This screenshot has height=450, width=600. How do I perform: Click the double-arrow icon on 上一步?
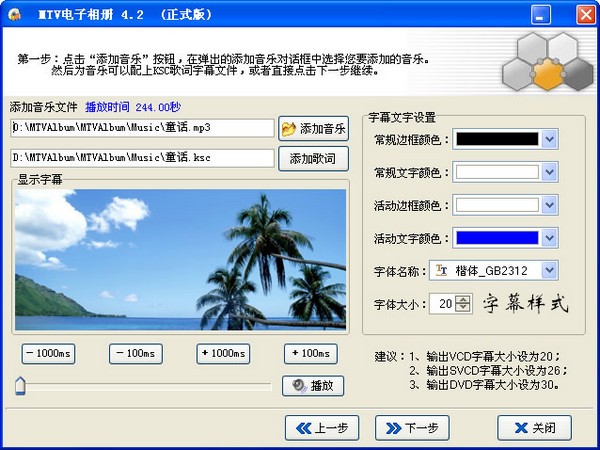tap(303, 428)
